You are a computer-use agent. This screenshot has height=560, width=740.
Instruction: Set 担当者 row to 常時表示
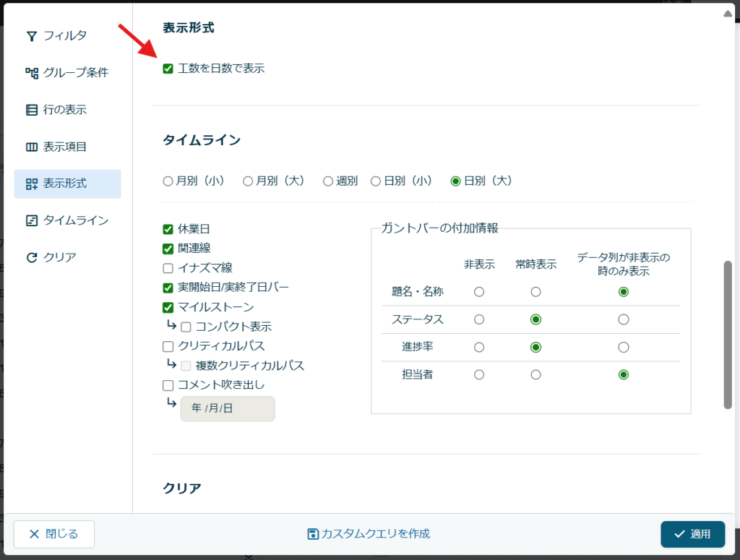click(535, 375)
